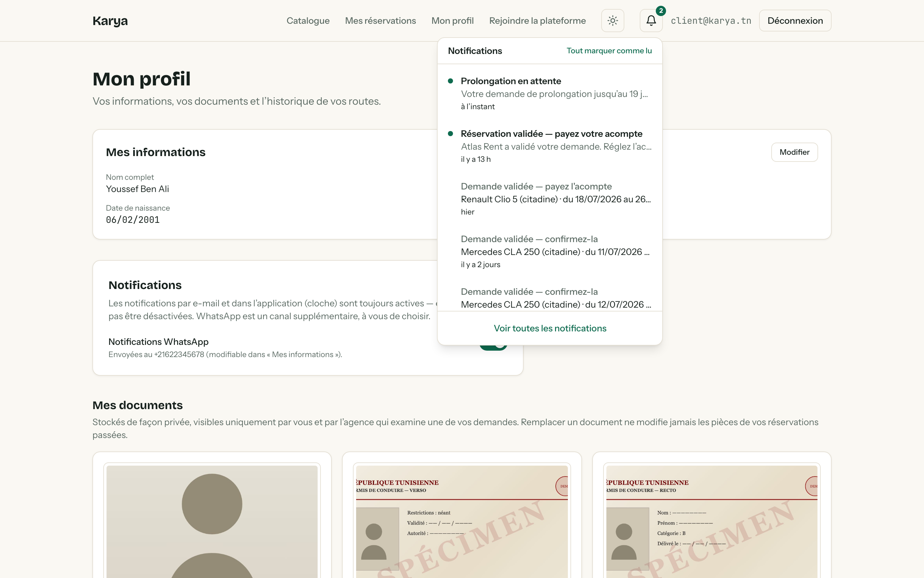Open Réservation validée — payez votre acompte notification

point(550,146)
